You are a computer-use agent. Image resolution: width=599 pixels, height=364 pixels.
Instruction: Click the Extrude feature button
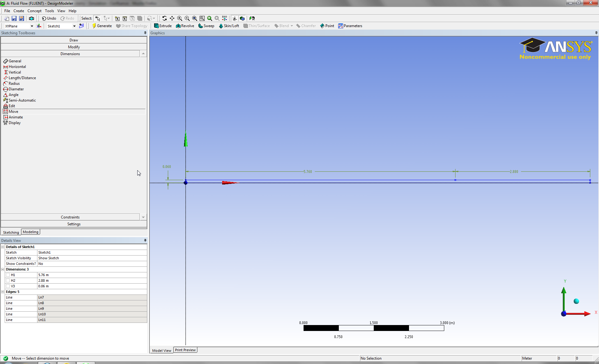click(163, 26)
